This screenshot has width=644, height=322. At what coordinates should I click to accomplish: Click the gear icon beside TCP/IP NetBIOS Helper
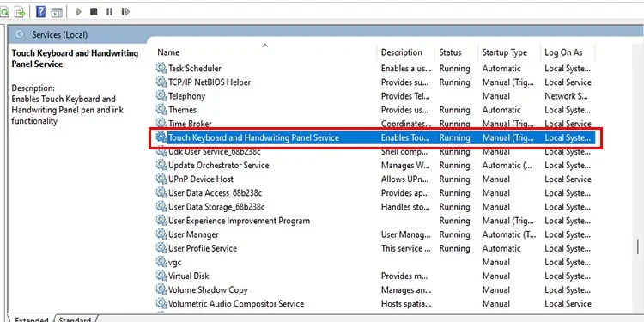(x=161, y=82)
